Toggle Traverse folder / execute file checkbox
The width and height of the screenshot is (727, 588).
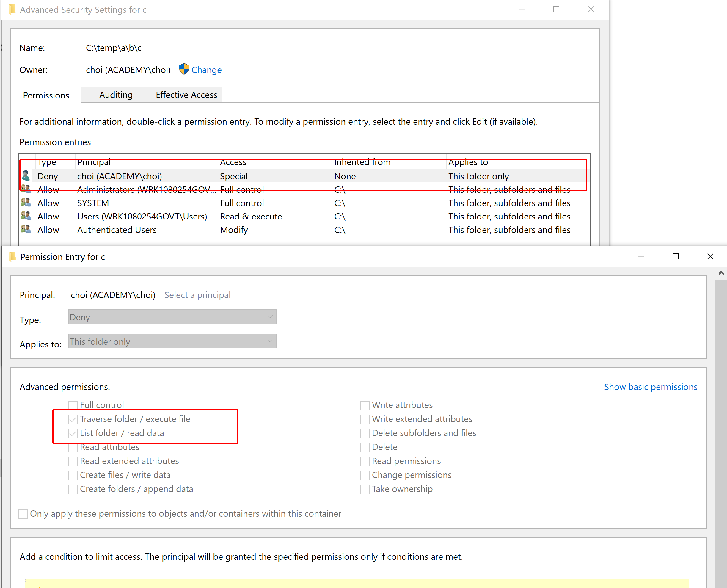73,419
